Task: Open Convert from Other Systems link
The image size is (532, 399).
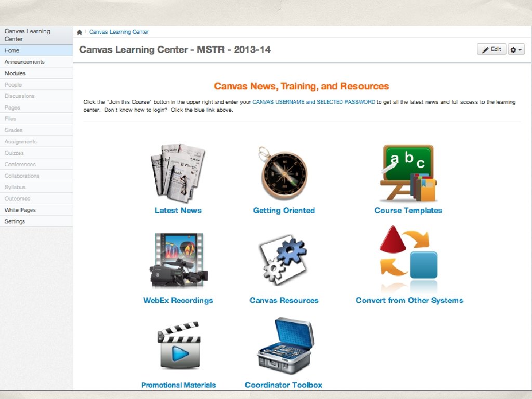Action: [409, 300]
